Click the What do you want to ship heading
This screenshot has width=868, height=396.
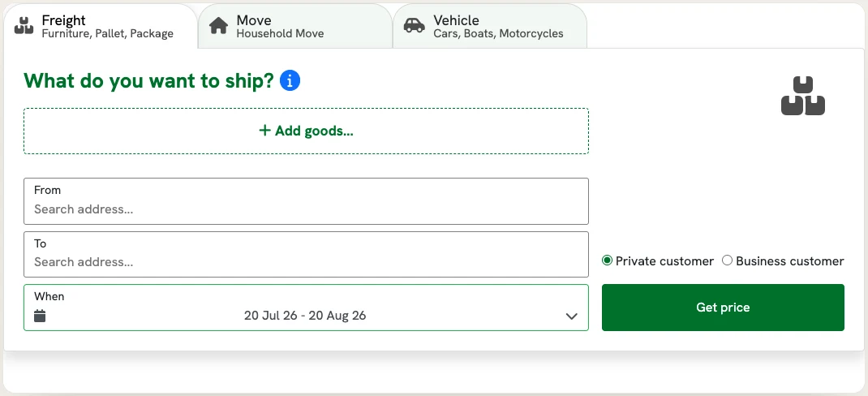pos(149,81)
